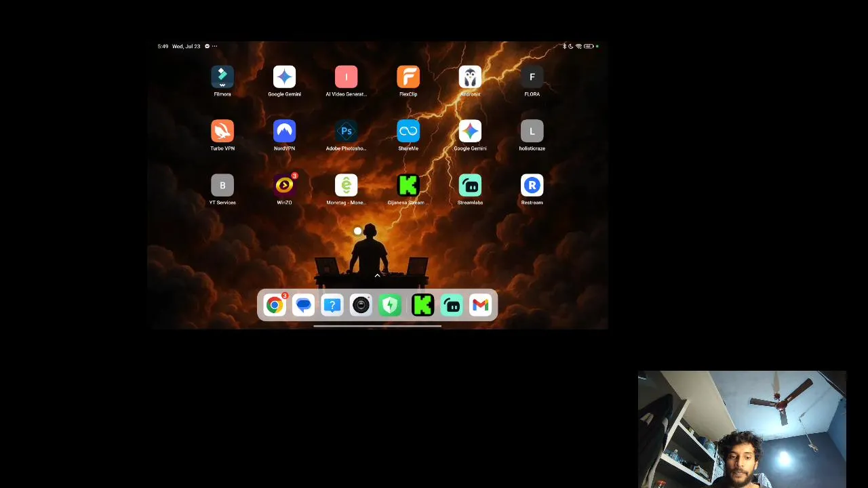Open the YT Services shortcut
Image resolution: width=868 pixels, height=488 pixels.
click(x=222, y=185)
